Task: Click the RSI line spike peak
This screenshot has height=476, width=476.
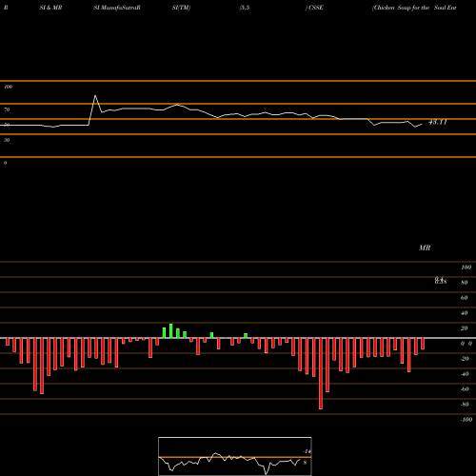Action: [x=95, y=95]
